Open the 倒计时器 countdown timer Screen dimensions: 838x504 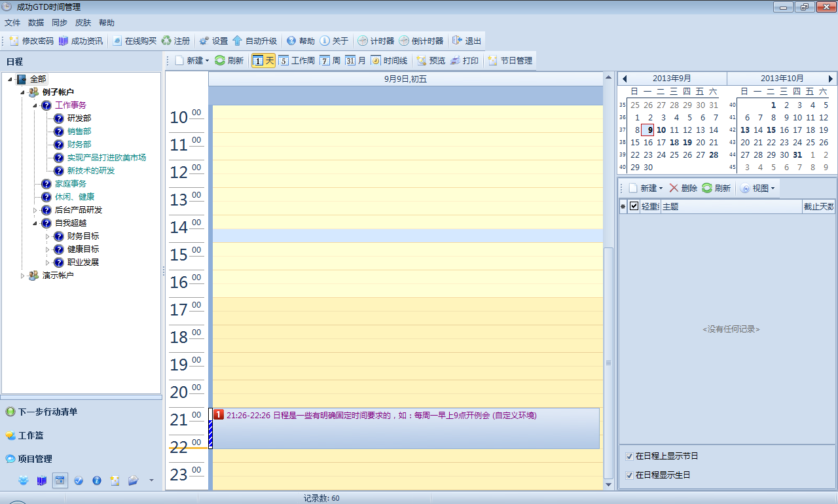coord(421,41)
